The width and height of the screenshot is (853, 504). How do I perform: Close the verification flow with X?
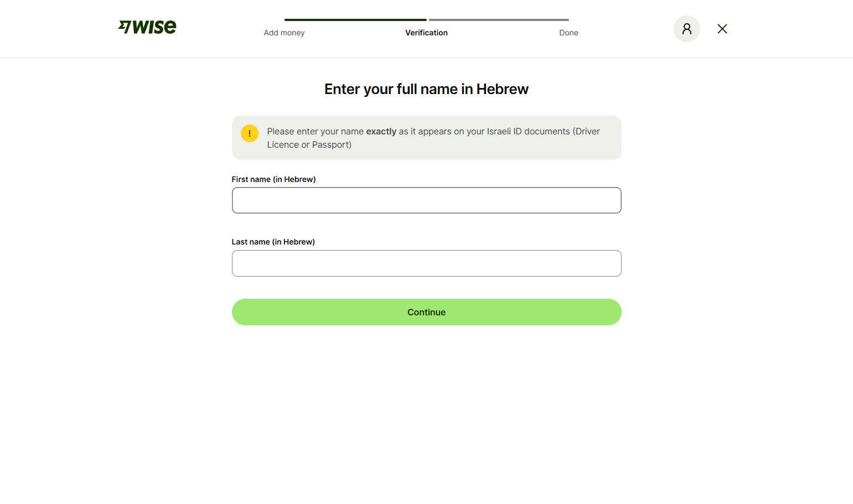point(722,29)
